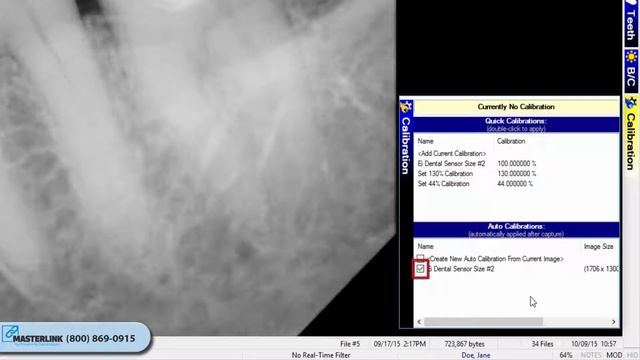Image resolution: width=640 pixels, height=360 pixels.
Task: Select <Add Current Calibration> entry
Action: click(x=451, y=153)
